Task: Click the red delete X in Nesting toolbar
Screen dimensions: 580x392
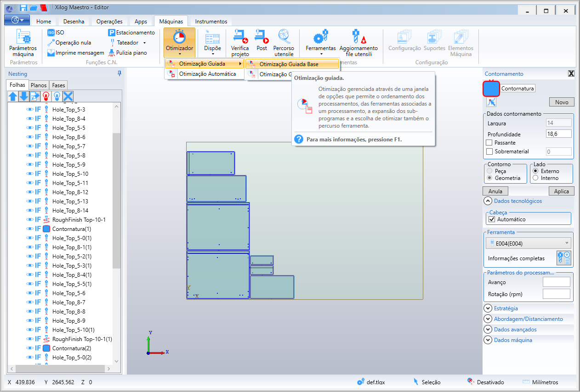Action: click(68, 96)
